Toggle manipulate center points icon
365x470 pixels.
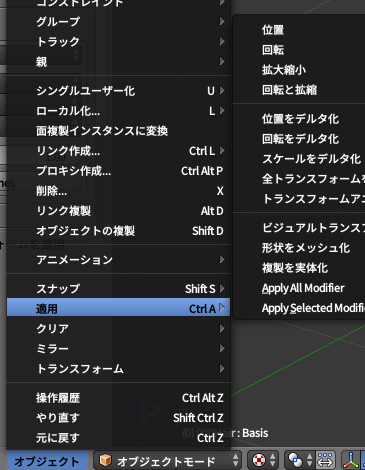click(x=325, y=460)
